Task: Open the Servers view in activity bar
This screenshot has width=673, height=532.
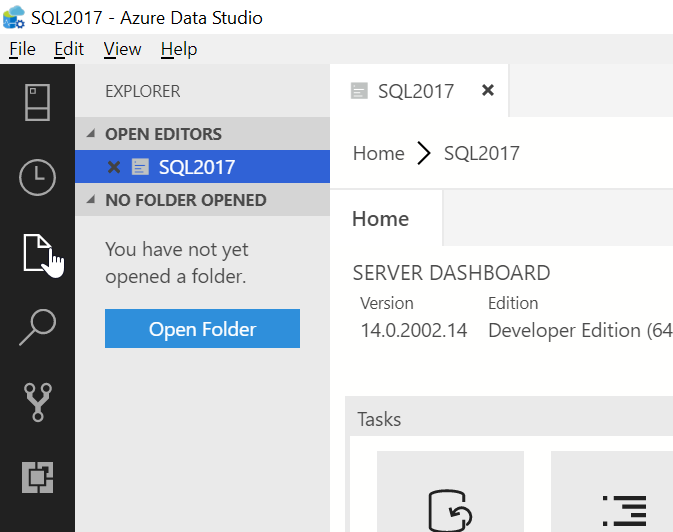Action: click(37, 102)
